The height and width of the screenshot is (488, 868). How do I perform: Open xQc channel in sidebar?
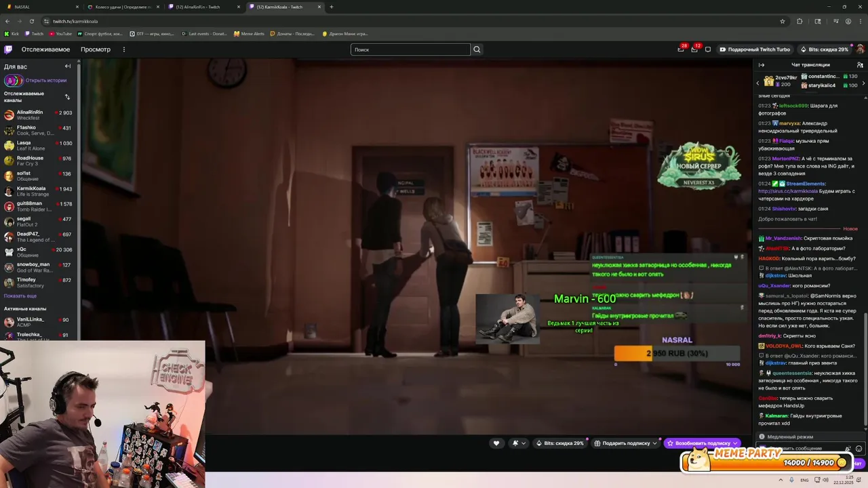(38, 252)
